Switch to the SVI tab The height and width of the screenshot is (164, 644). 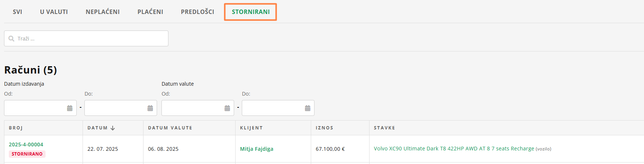pyautogui.click(x=17, y=12)
